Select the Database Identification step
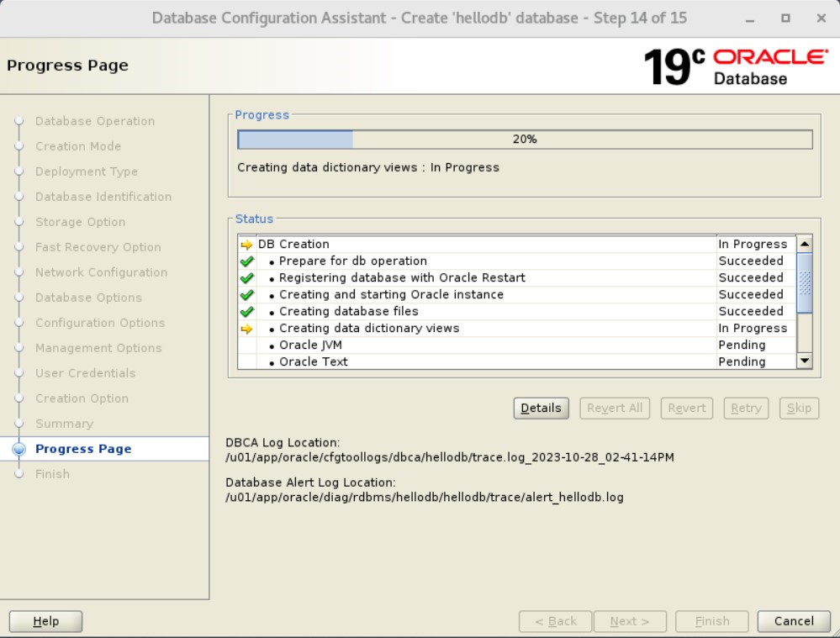The image size is (840, 638). click(x=103, y=197)
